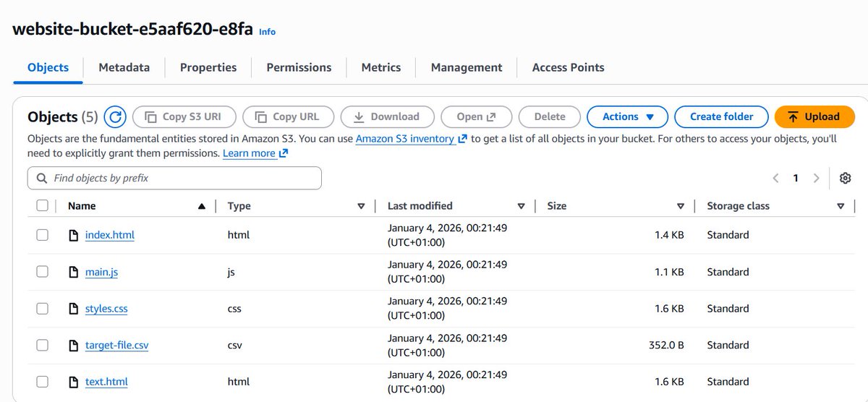Open the target-file.csv object link
Viewport: 868px width, 402px height.
coord(117,346)
